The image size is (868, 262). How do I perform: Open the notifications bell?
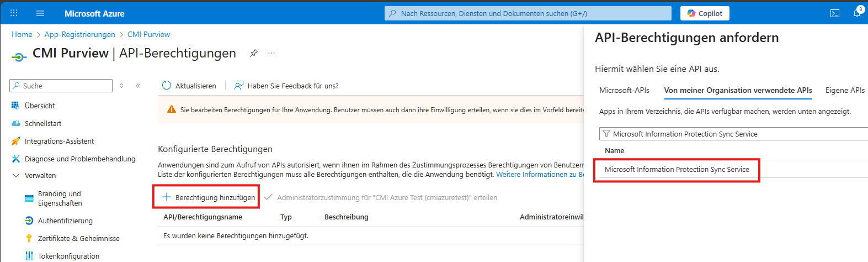[857, 13]
